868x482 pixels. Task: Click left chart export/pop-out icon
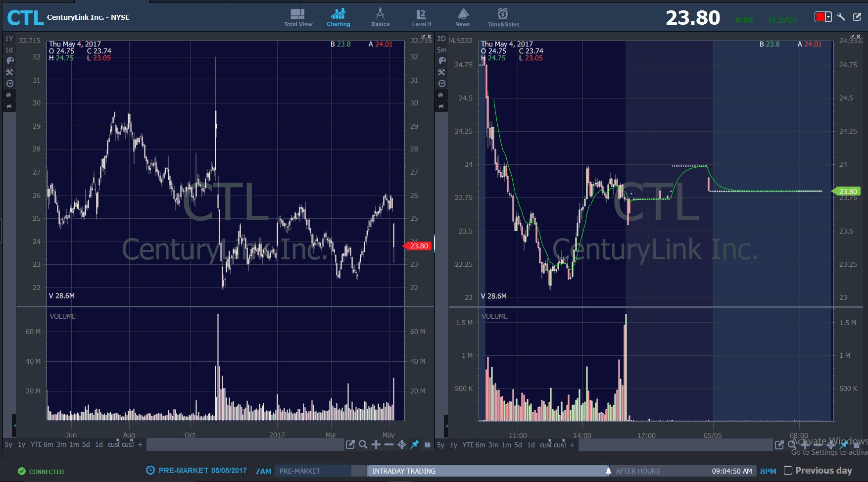coord(350,444)
